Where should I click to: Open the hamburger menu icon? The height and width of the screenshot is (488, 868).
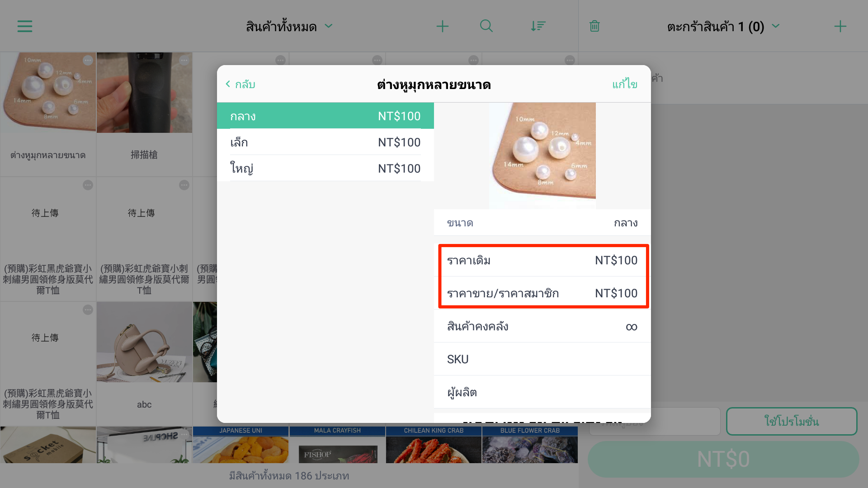pyautogui.click(x=25, y=26)
